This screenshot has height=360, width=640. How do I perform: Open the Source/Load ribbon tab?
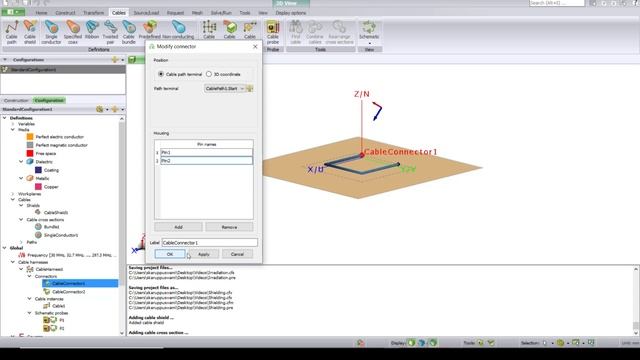pyautogui.click(x=146, y=13)
